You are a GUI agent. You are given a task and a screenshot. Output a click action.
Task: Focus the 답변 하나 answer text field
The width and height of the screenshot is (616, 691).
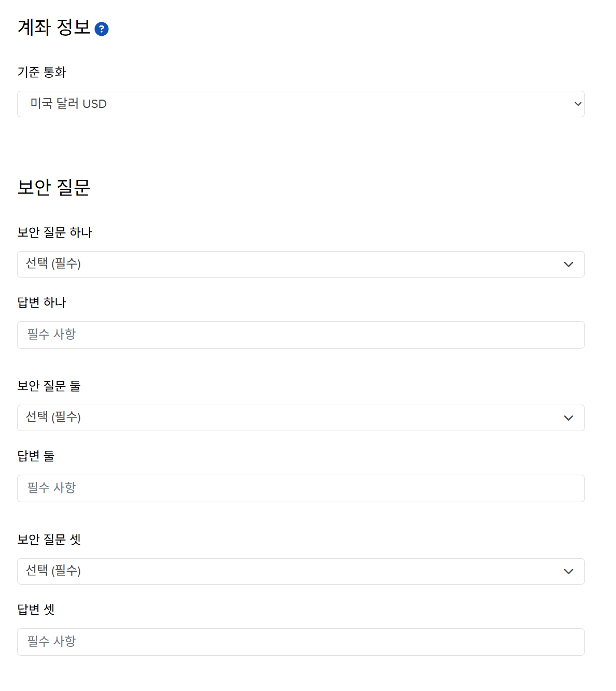point(301,335)
